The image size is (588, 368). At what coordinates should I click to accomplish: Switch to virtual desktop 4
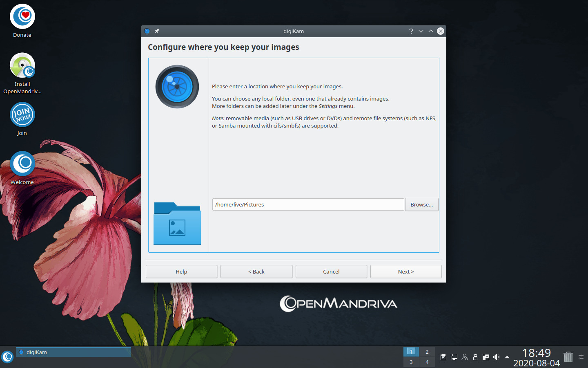(427, 362)
